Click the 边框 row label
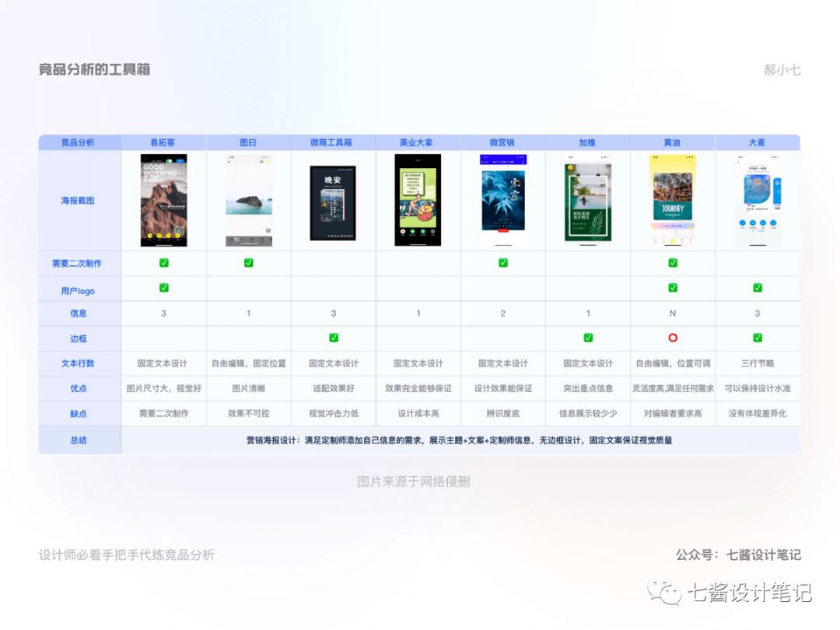This screenshot has height=630, width=840. (x=79, y=338)
